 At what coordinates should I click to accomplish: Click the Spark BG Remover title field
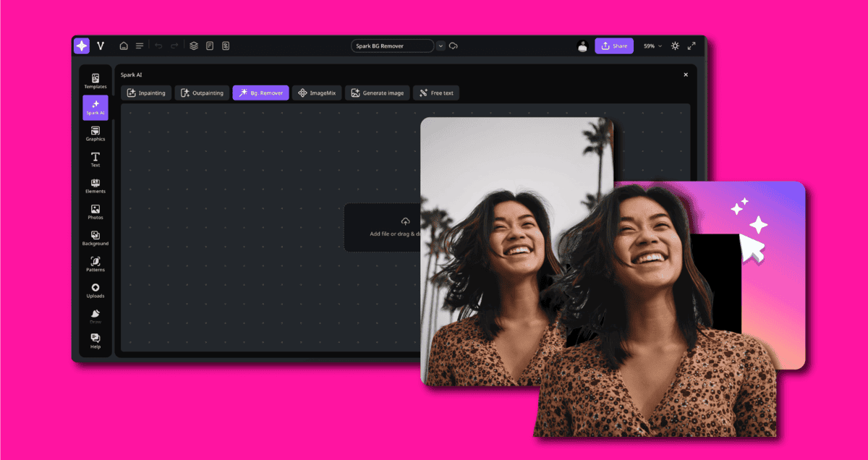click(x=392, y=46)
